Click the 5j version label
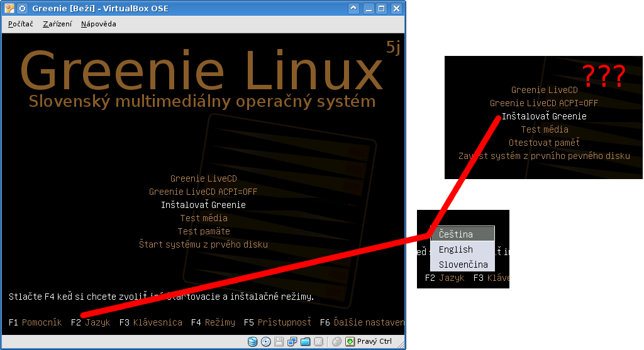Viewport: 644px width, 350px height. point(393,48)
